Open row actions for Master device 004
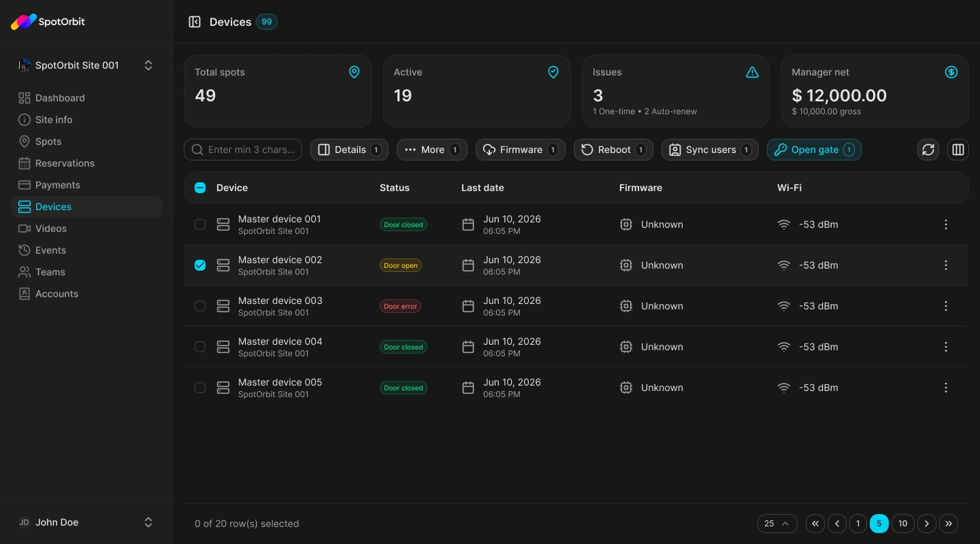 point(946,347)
